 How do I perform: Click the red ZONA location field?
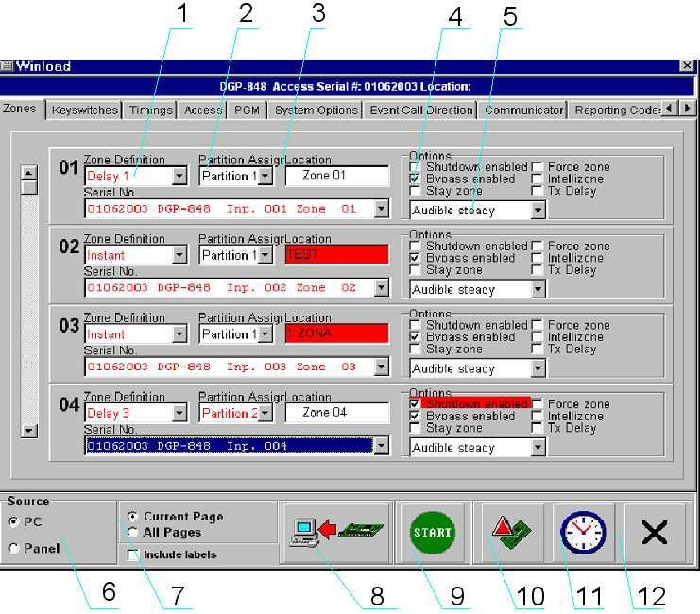pos(337,333)
